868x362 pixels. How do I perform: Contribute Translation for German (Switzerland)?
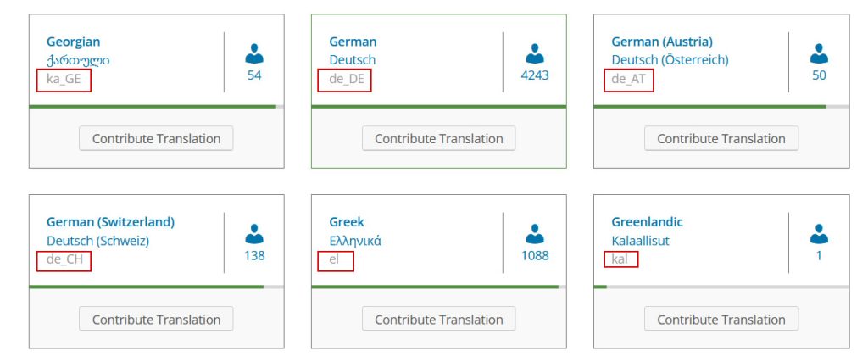[x=156, y=320]
